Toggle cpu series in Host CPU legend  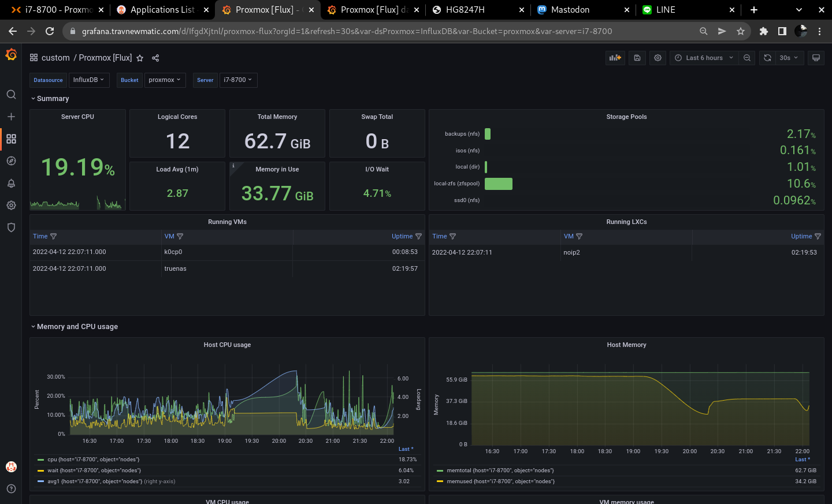[x=94, y=460]
